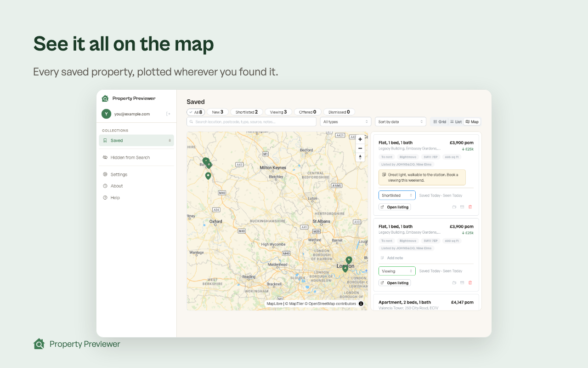The width and height of the screenshot is (588, 368).
Task: Click the magnifier icon in the search field
Action: click(x=192, y=122)
